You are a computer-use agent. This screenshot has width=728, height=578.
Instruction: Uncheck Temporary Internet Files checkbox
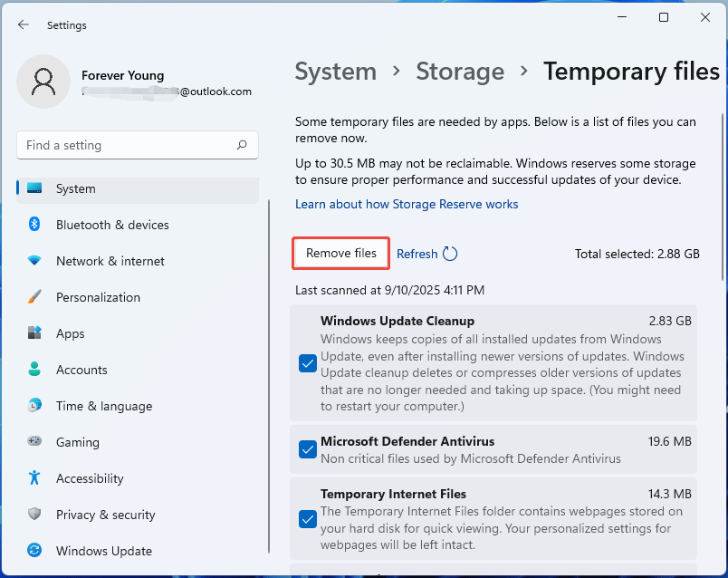point(307,519)
